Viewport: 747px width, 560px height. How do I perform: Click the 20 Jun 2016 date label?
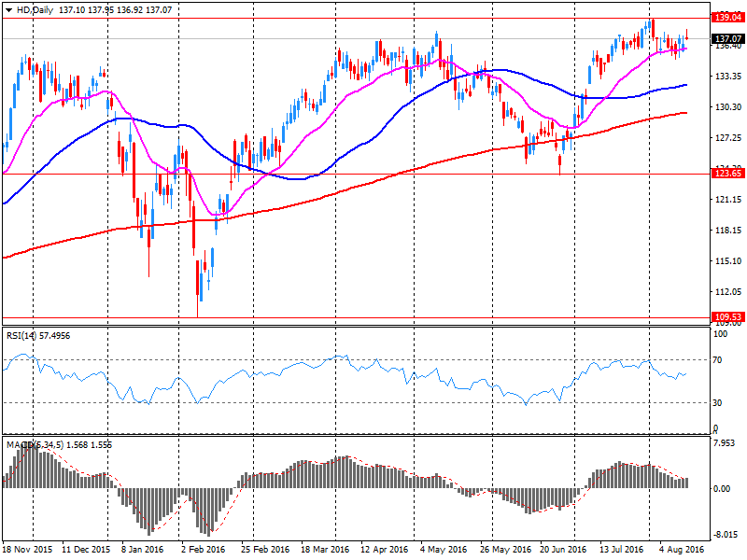(x=563, y=550)
